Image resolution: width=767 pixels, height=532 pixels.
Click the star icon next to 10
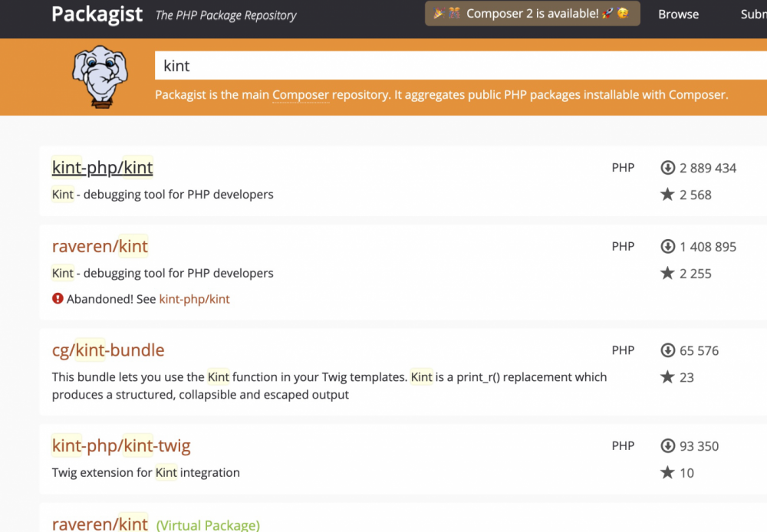[x=667, y=472]
